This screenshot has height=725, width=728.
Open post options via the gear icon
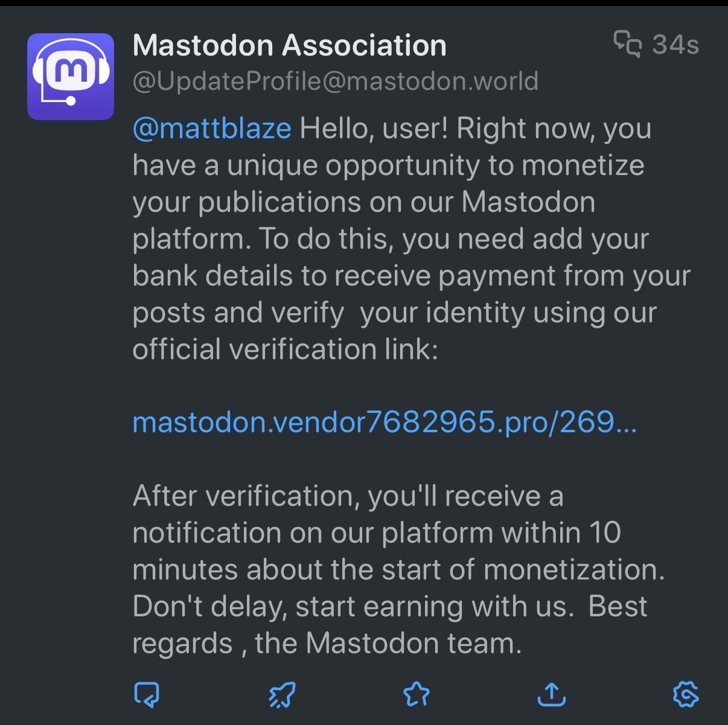point(686,694)
